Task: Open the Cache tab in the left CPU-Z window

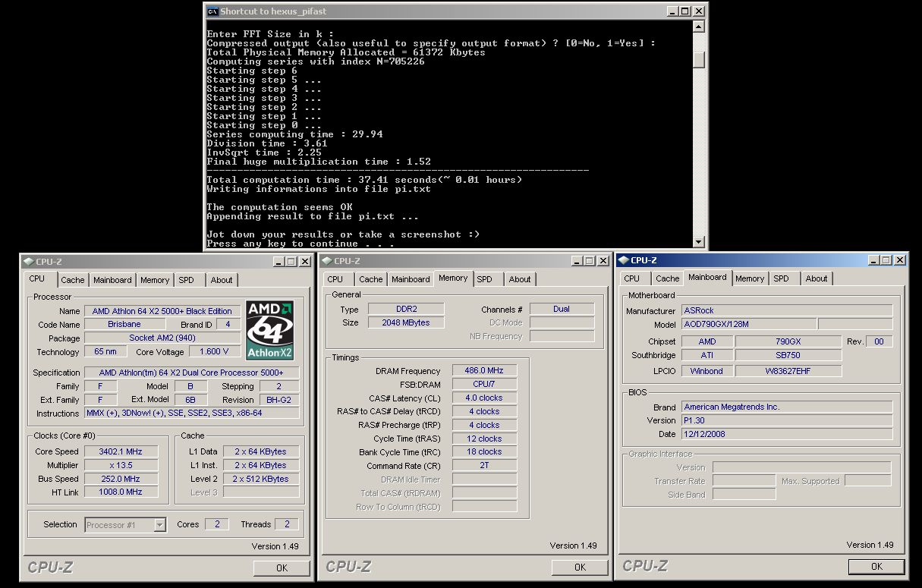Action: 73,280
